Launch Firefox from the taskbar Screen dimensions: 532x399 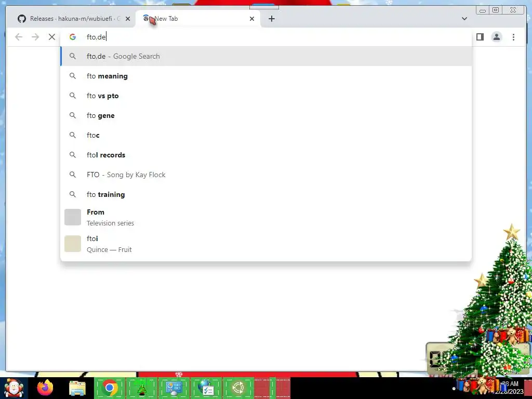[45, 388]
